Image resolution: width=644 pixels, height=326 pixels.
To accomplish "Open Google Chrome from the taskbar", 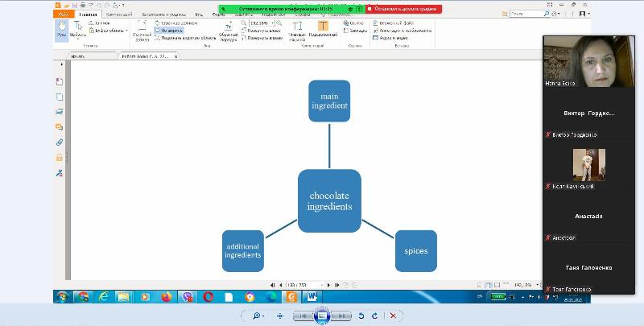I will pos(84,296).
